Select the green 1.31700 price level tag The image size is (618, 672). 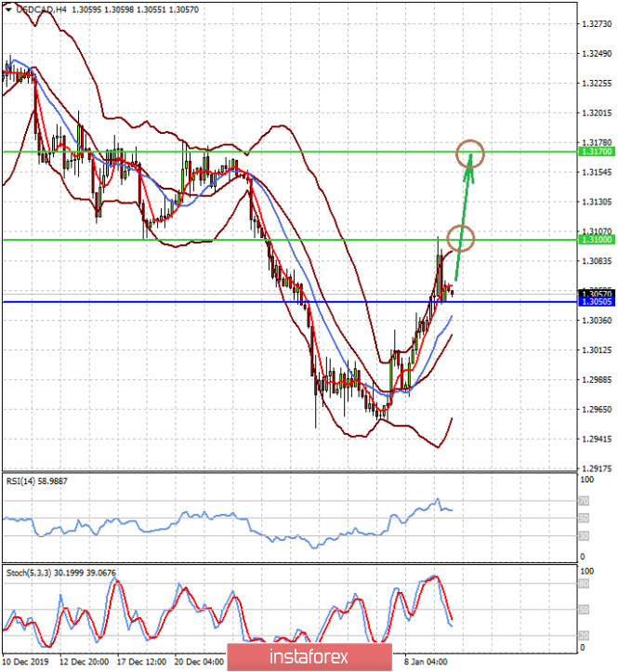(x=597, y=152)
